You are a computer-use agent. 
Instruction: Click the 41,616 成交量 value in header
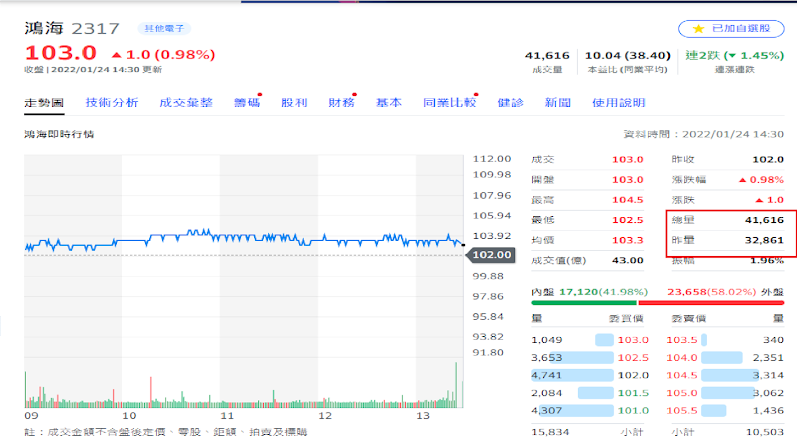tap(547, 55)
